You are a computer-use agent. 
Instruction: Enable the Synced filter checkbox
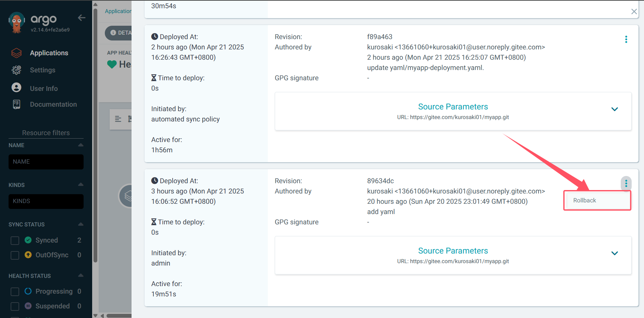pyautogui.click(x=15, y=240)
